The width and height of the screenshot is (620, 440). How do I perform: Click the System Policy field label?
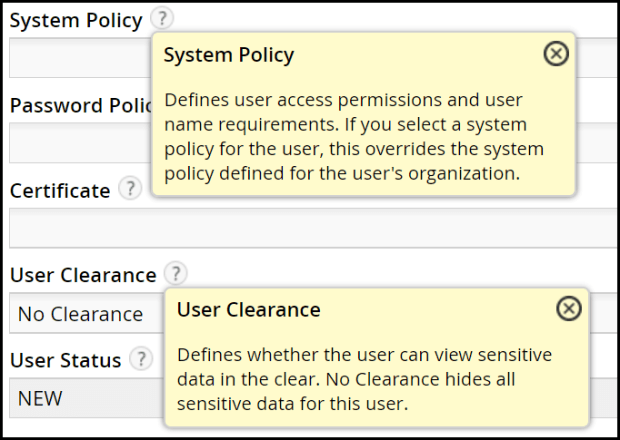point(76,21)
